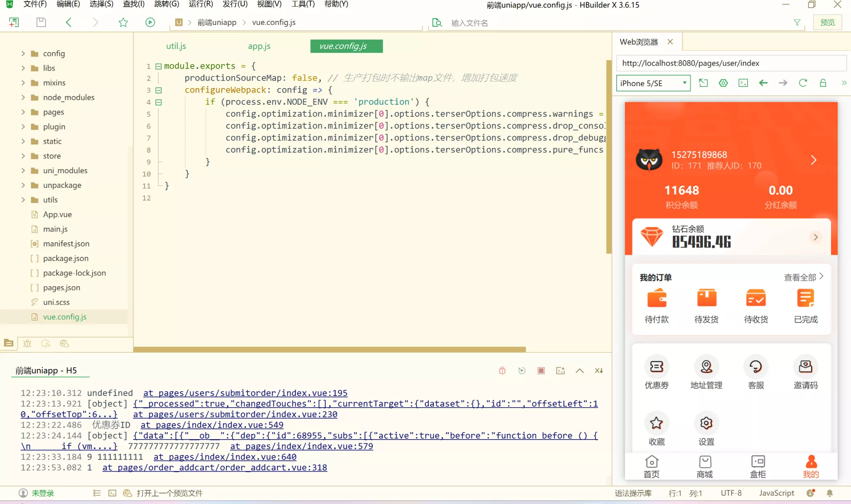This screenshot has width=851, height=504.
Task: Open the 运行(R) menu
Action: point(201,4)
